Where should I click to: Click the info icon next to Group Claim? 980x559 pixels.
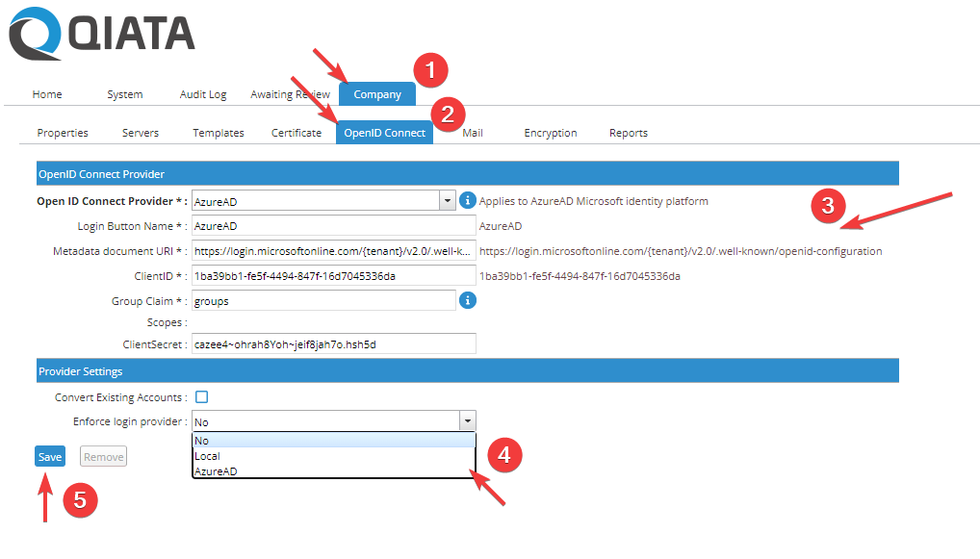(468, 300)
